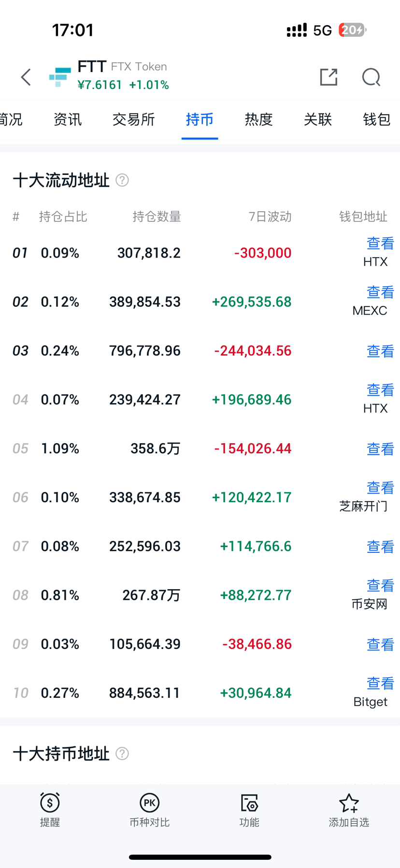
Task: Tap the share icon in header
Action: click(x=329, y=77)
